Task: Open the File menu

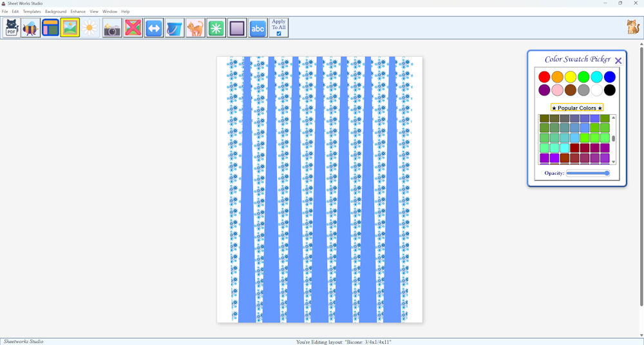Action: 5,12
